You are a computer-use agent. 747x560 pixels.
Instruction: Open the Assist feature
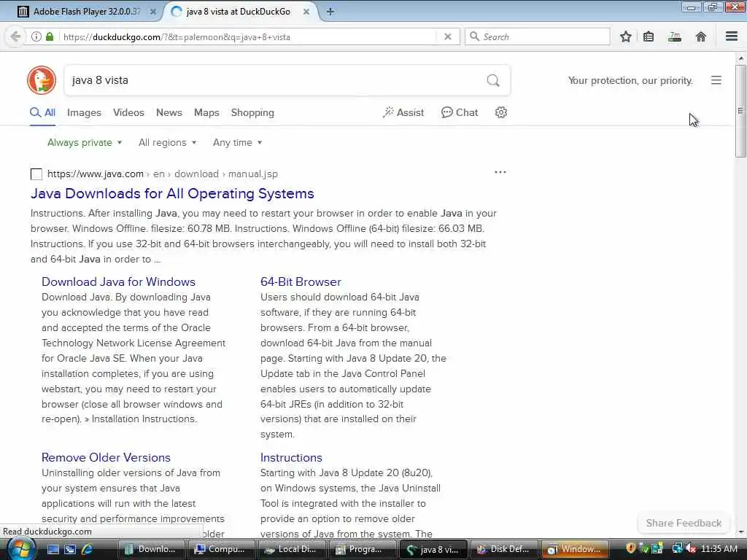point(403,112)
